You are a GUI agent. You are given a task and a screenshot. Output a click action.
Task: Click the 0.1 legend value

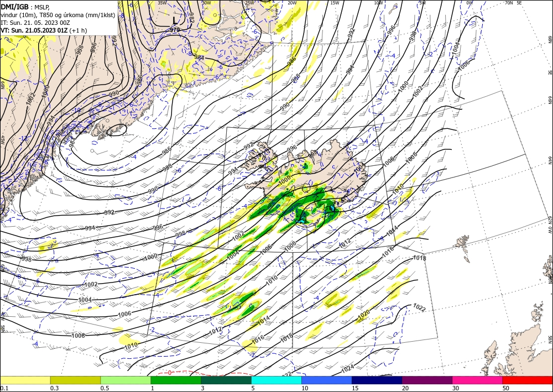pyautogui.click(x=3, y=388)
